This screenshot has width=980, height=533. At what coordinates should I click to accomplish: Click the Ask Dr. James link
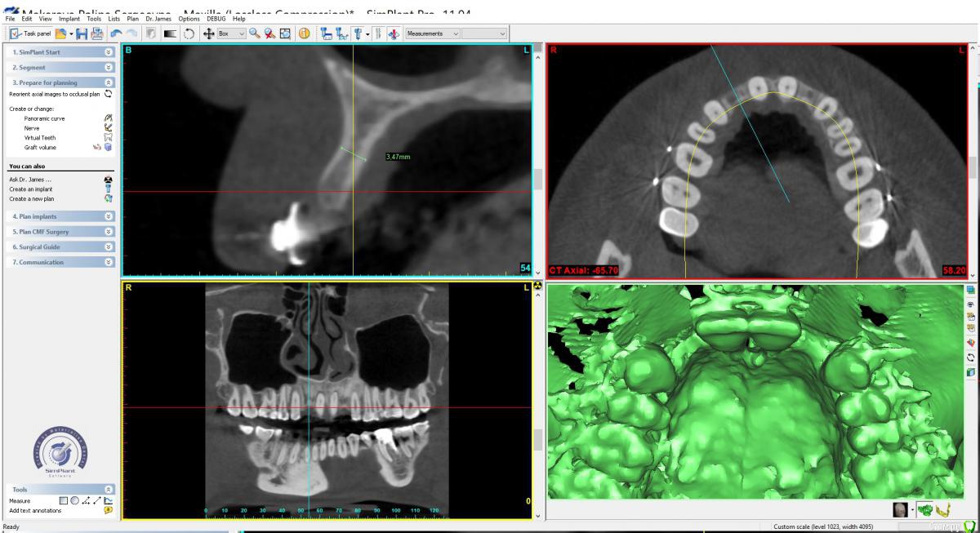30,180
